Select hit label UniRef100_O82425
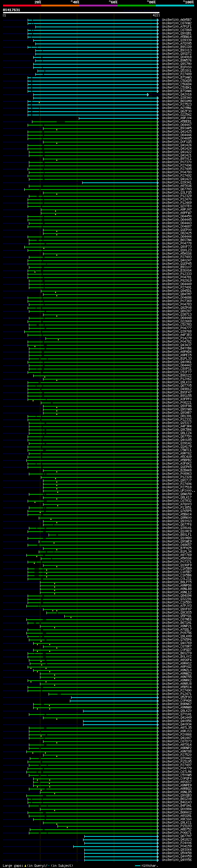 [x=176, y=233]
